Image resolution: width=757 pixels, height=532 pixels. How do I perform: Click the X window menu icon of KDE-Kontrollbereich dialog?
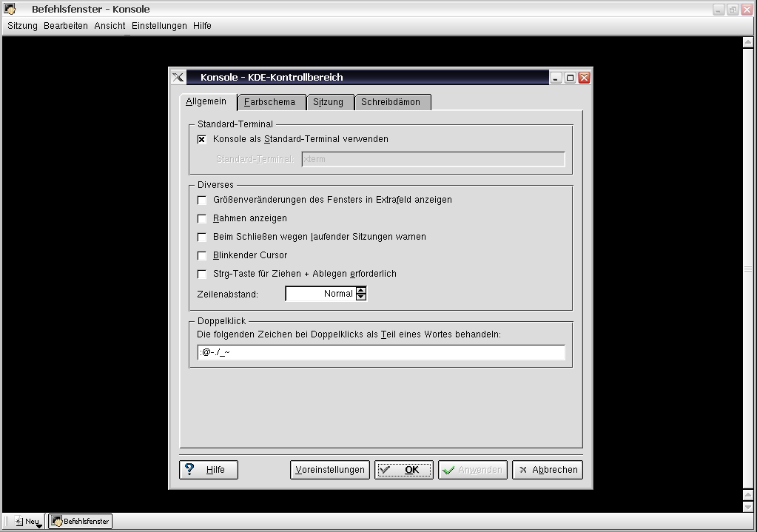pyautogui.click(x=178, y=77)
